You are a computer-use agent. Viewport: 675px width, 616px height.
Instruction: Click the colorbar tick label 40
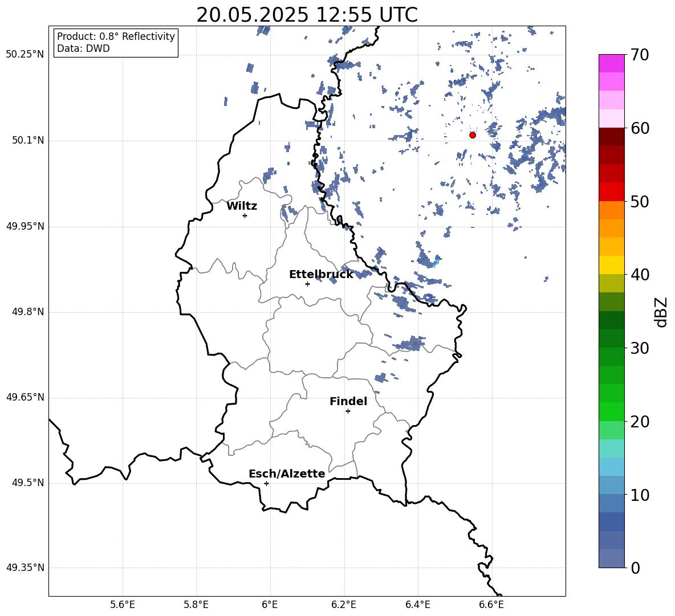tap(639, 275)
